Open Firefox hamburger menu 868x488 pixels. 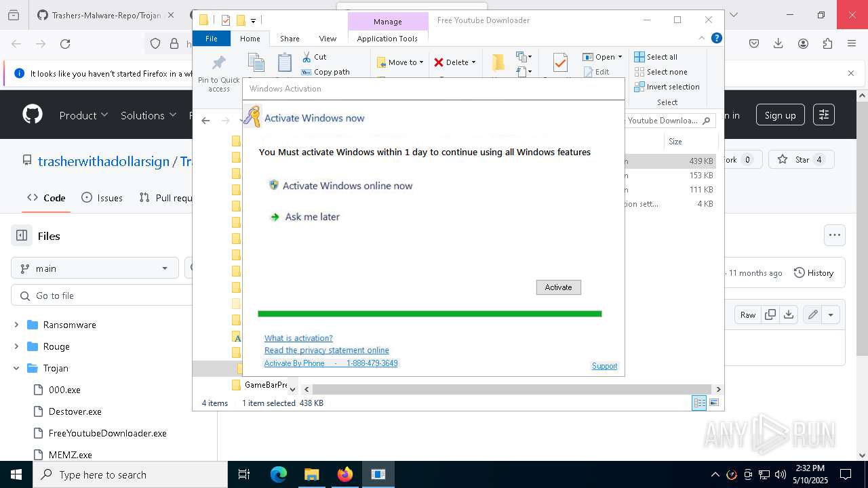point(852,44)
